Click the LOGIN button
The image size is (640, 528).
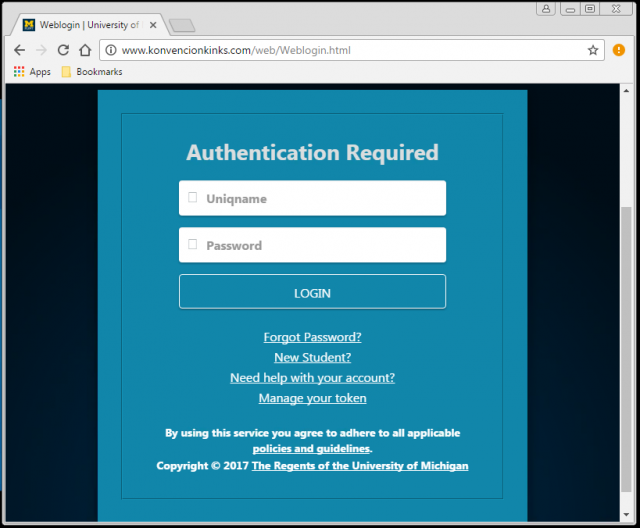312,292
